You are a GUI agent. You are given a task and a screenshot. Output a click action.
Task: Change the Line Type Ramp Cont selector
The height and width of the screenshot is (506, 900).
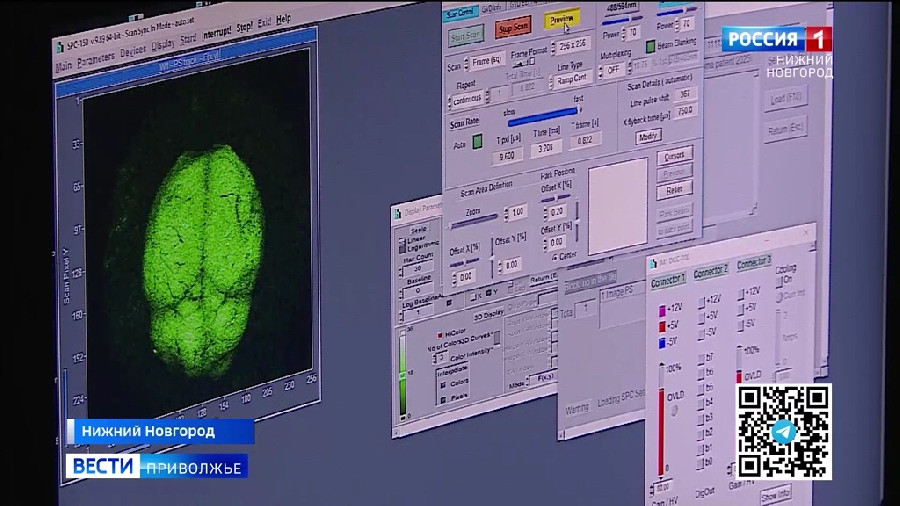(571, 80)
